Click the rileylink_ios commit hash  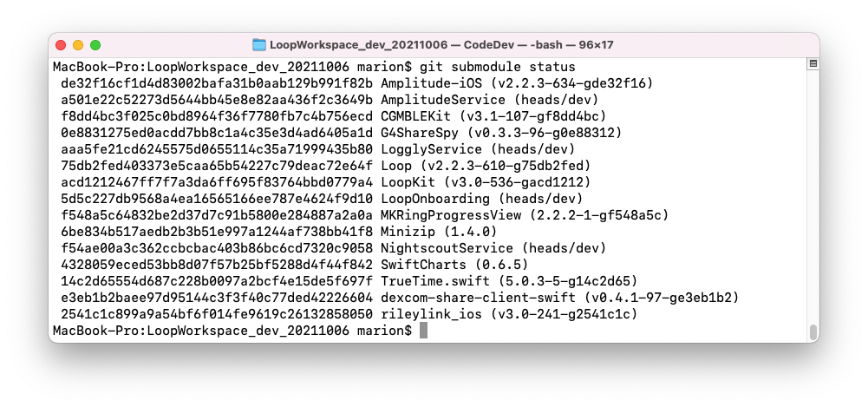pos(217,314)
